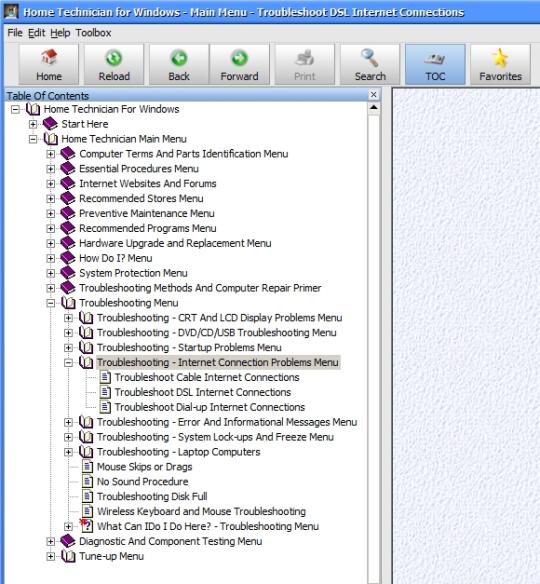Expand System Lock-ups And Freeze Menu node
The height and width of the screenshot is (584, 540).
click(69, 437)
